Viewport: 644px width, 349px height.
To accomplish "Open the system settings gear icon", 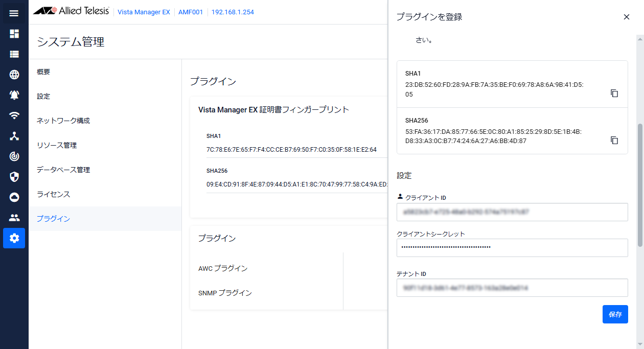I will (14, 238).
